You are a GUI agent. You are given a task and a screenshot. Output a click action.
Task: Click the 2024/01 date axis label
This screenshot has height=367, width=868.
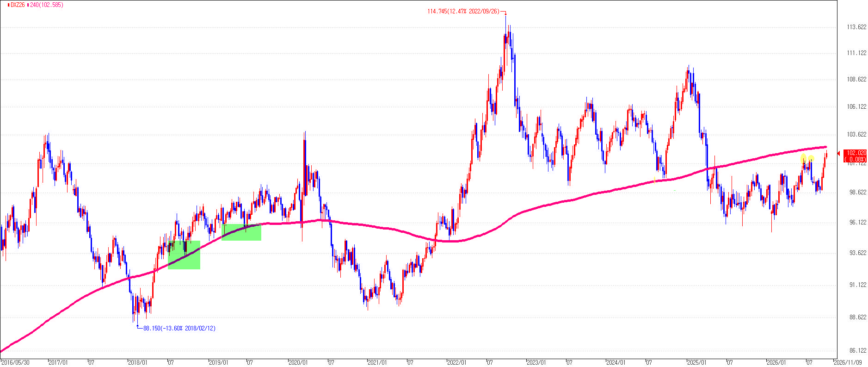pyautogui.click(x=616, y=362)
